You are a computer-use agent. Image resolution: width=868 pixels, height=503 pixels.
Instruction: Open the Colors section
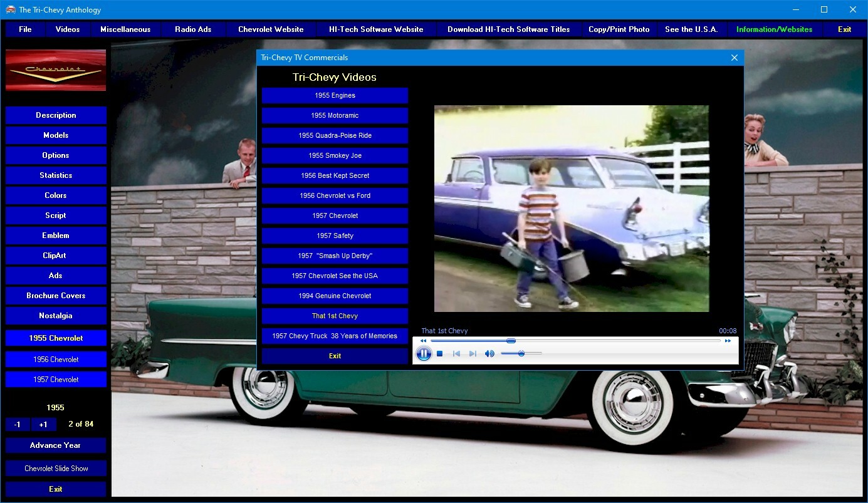[56, 195]
